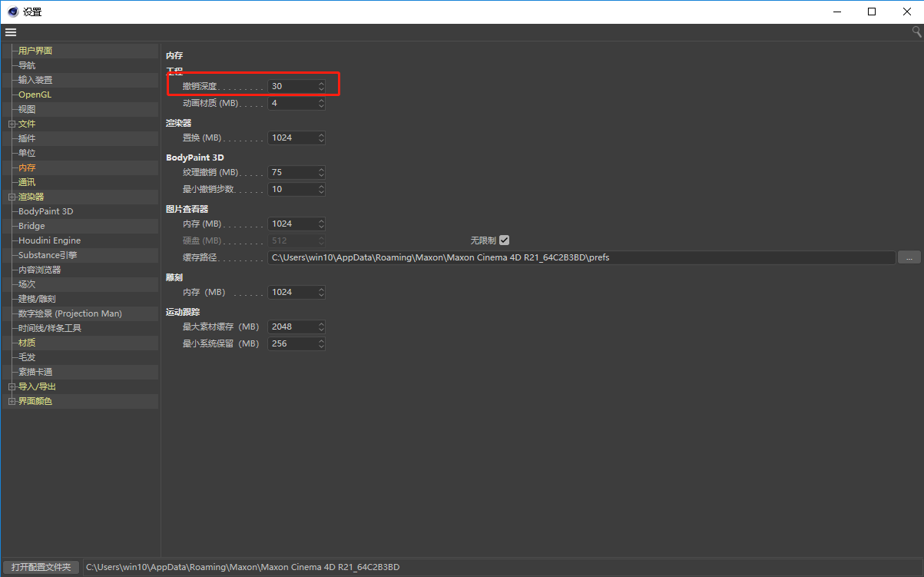Screen dimensions: 924x577
Task: Adjust the 撤销深度 stepper arrows
Action: 321,86
